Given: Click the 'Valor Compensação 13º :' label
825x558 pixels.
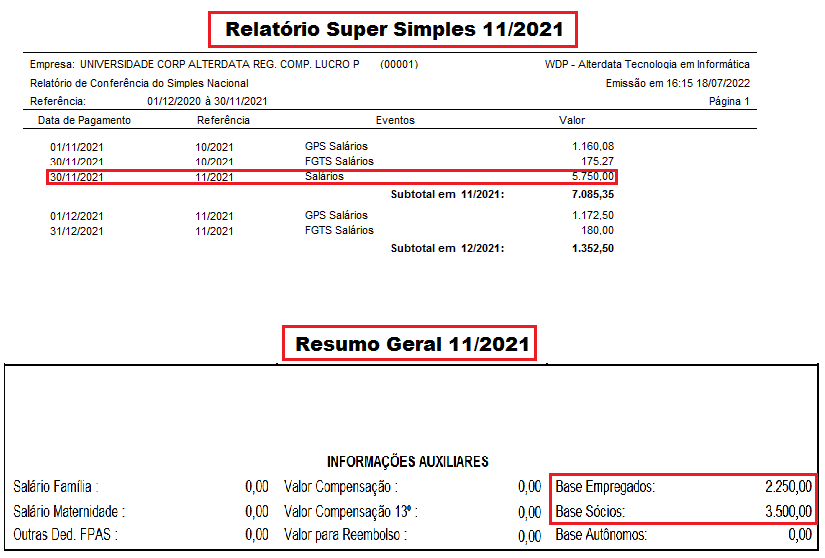Looking at the screenshot, I should tap(351, 511).
